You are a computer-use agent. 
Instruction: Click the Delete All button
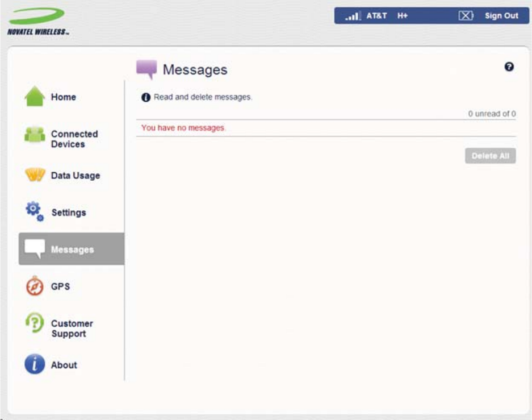click(490, 156)
